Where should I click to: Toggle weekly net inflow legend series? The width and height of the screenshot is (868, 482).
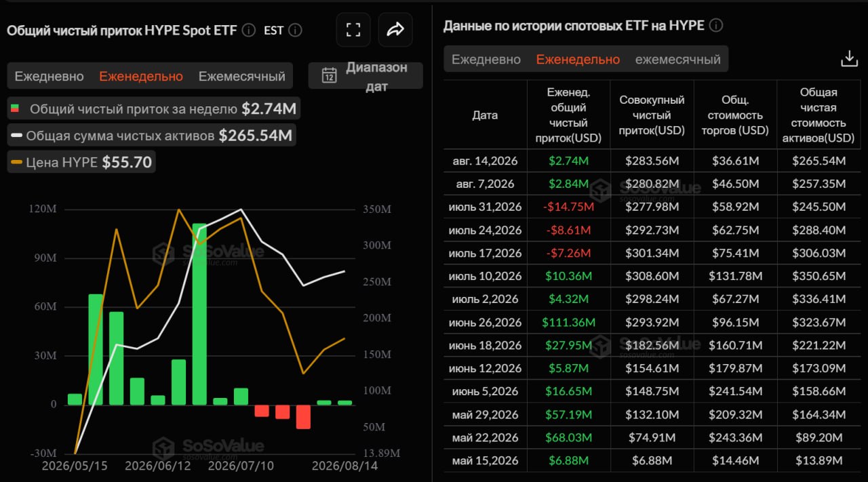click(153, 108)
